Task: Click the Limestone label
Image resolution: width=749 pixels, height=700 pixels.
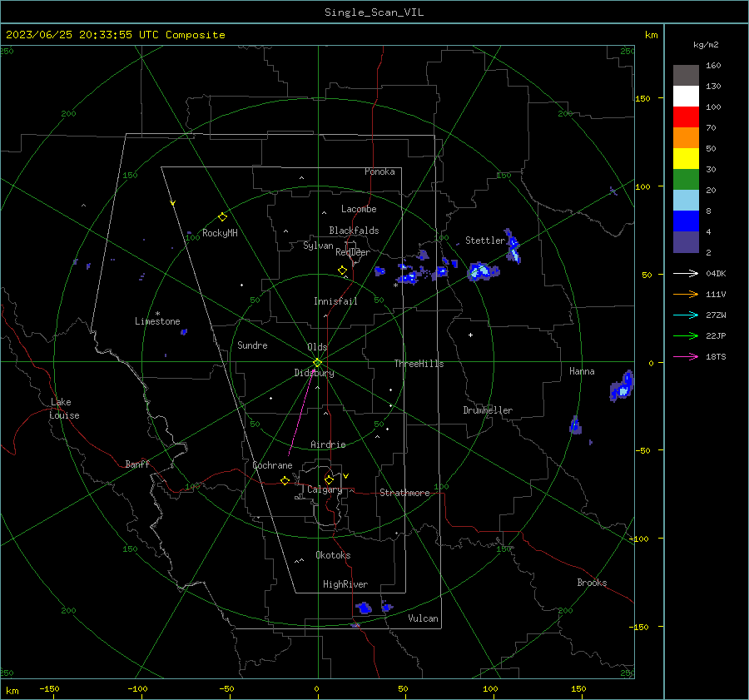Action: (157, 321)
